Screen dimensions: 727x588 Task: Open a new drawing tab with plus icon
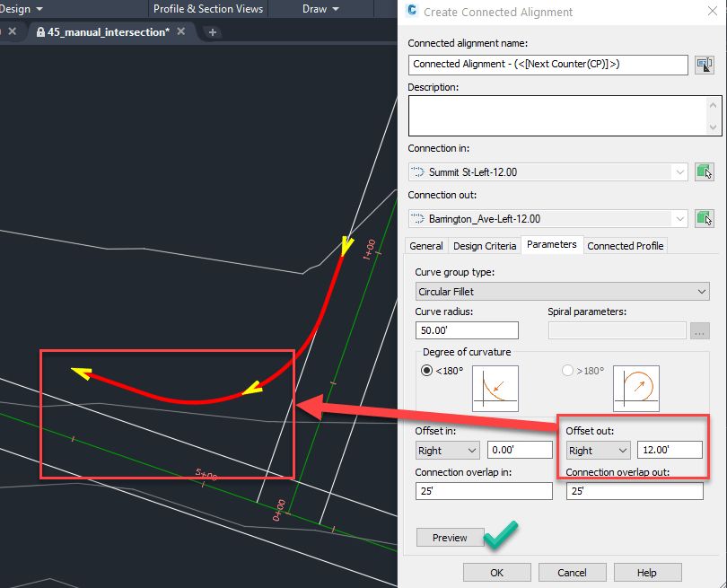pos(213,31)
